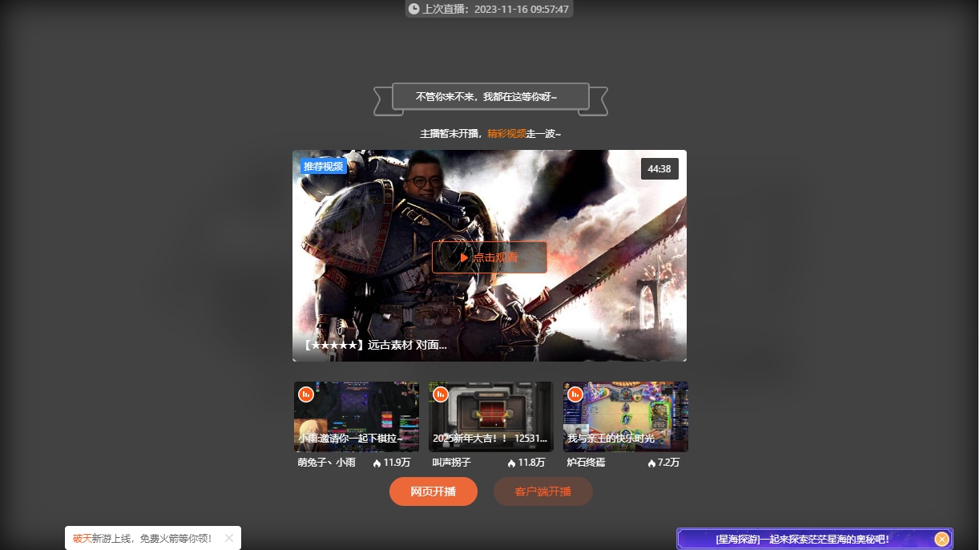This screenshot has height=550, width=980.
Task: Select streamer name 叫声拐子
Action: [452, 463]
